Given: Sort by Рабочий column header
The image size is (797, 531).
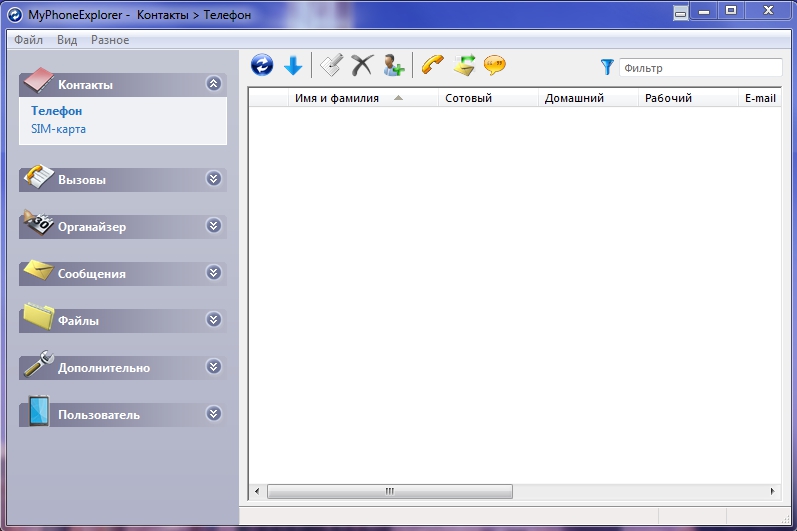Looking at the screenshot, I should tap(688, 98).
